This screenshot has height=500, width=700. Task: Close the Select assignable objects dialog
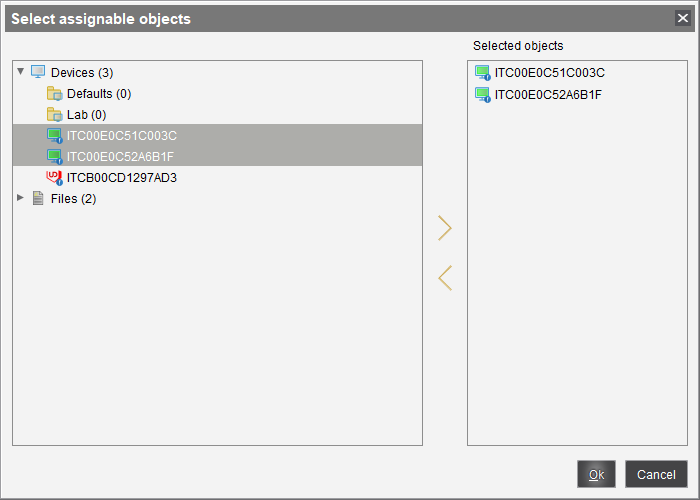(682, 18)
